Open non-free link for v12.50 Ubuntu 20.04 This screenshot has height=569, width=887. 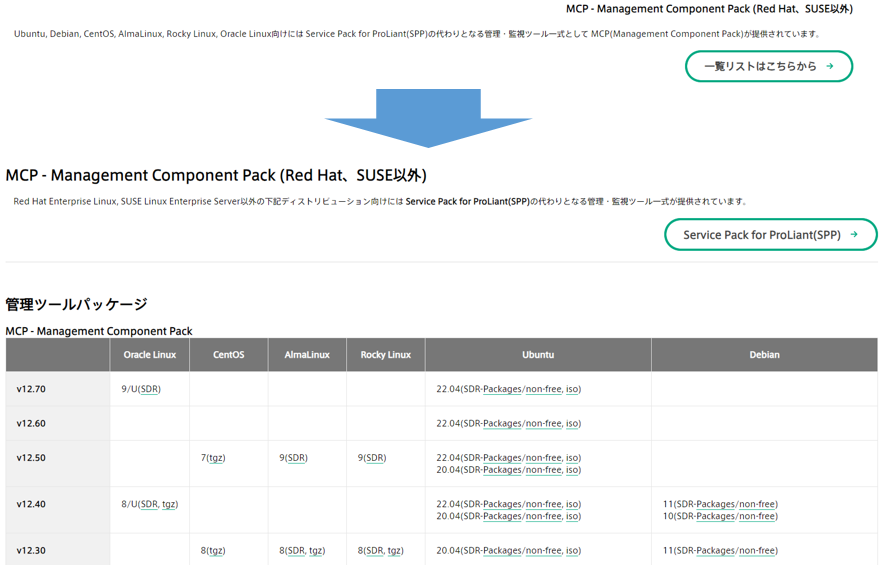pos(544,470)
